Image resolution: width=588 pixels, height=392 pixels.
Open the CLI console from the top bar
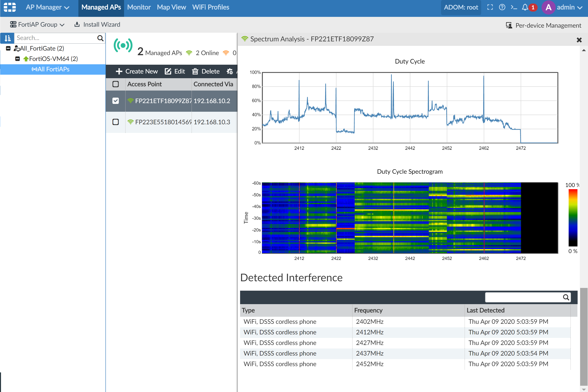tap(514, 7)
